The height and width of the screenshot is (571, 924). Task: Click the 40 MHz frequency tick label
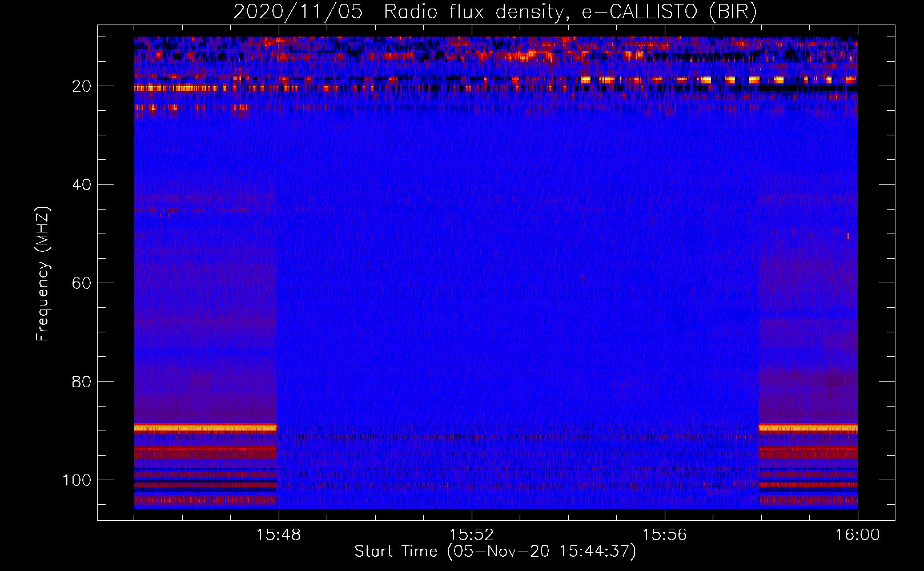82,185
